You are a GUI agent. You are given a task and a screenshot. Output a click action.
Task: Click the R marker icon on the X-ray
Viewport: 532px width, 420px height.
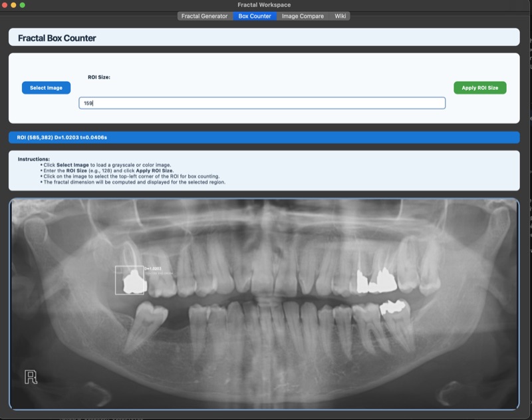click(x=31, y=377)
